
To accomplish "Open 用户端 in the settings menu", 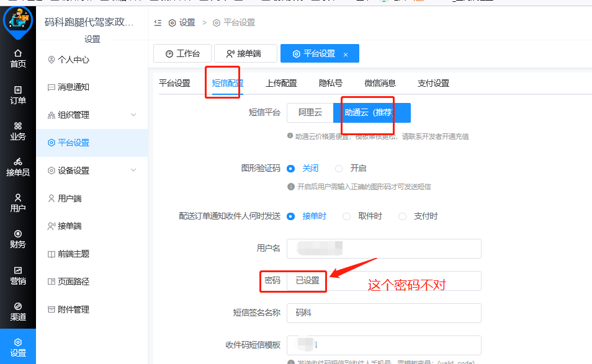I will click(92, 198).
